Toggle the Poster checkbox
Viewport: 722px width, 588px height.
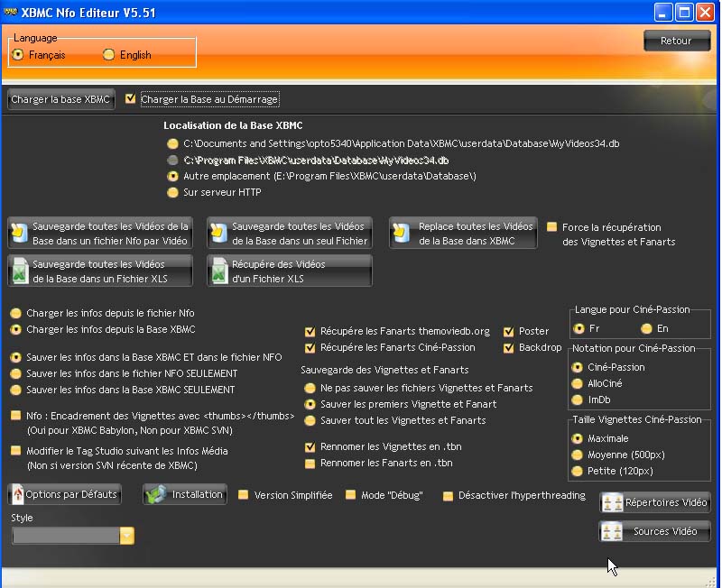508,331
